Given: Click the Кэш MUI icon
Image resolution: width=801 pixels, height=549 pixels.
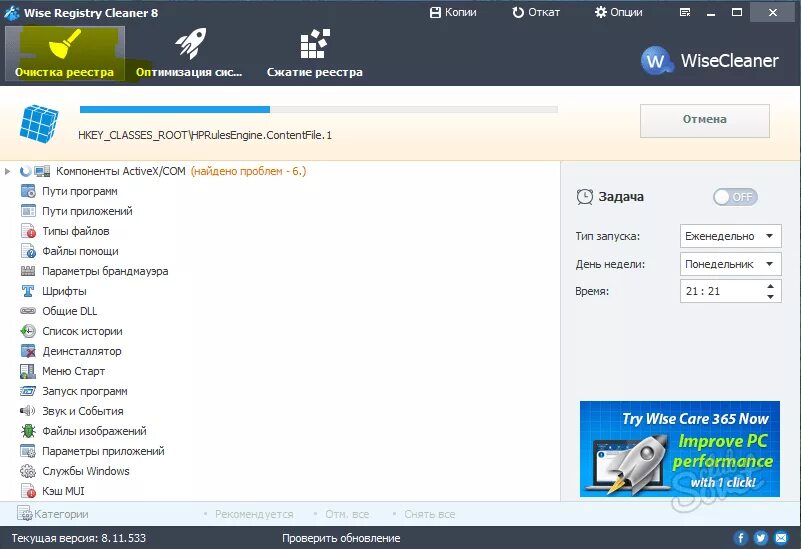Looking at the screenshot, I should click(28, 491).
